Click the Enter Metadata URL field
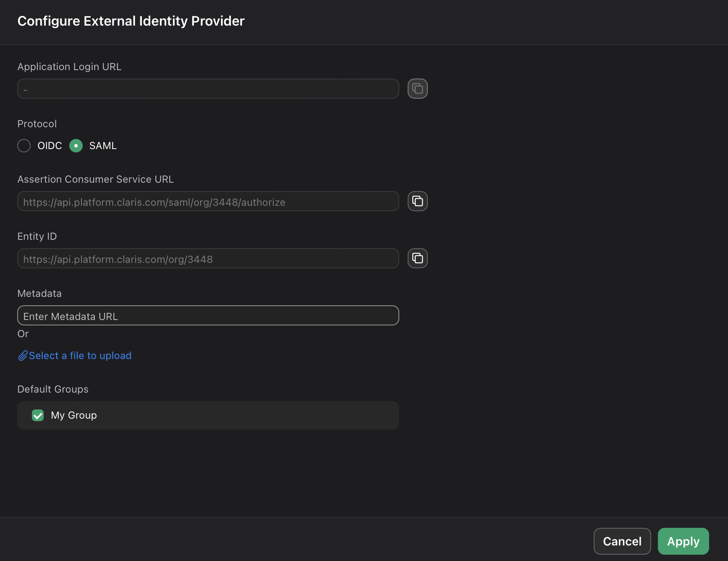This screenshot has height=561, width=728. [x=208, y=315]
